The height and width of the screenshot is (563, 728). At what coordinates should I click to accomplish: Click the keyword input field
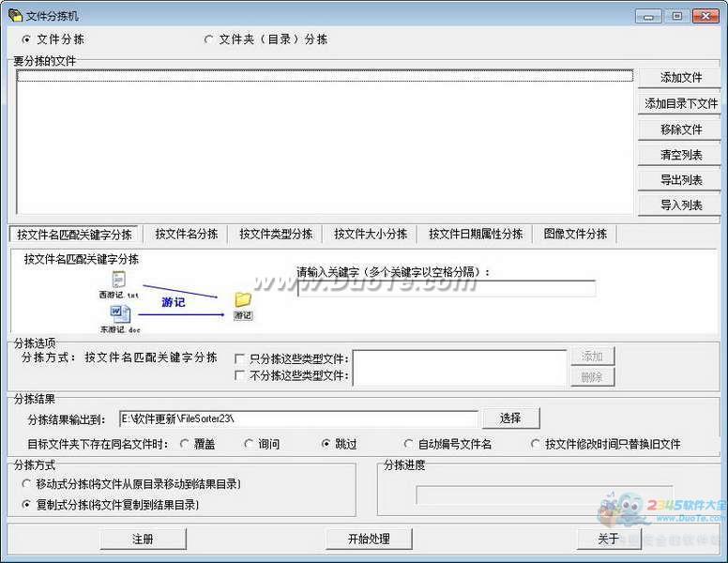click(447, 288)
